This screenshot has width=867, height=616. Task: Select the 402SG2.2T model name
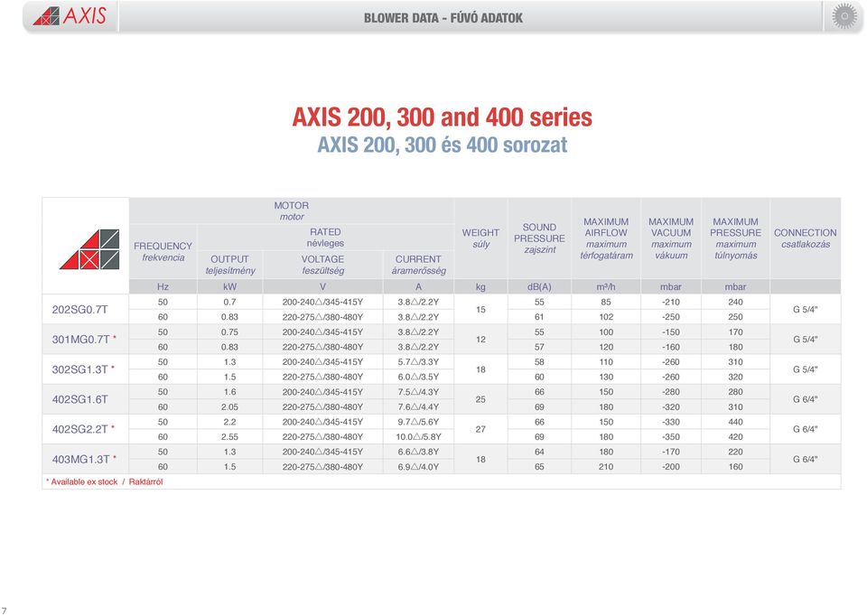click(x=80, y=428)
